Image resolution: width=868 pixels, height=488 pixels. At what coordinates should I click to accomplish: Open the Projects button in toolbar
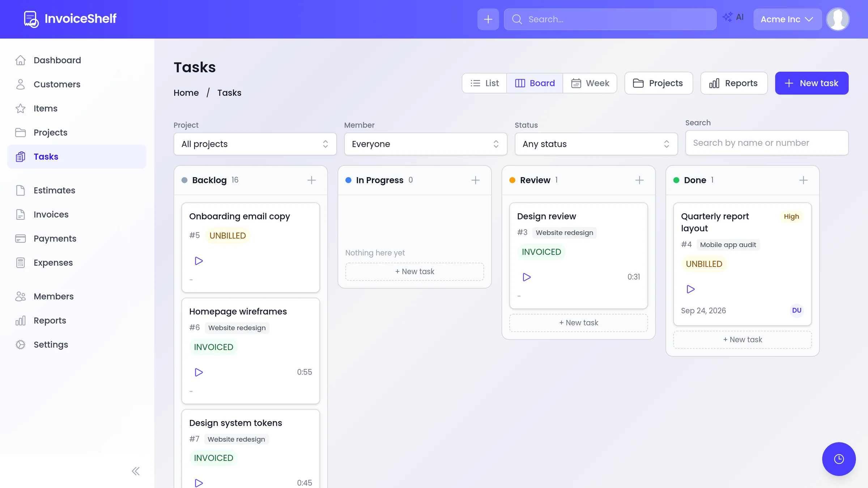pyautogui.click(x=658, y=83)
